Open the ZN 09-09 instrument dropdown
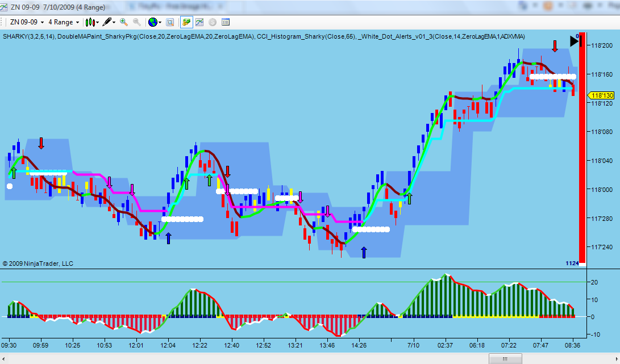Image resolution: width=620 pixels, height=364 pixels. tap(27, 22)
